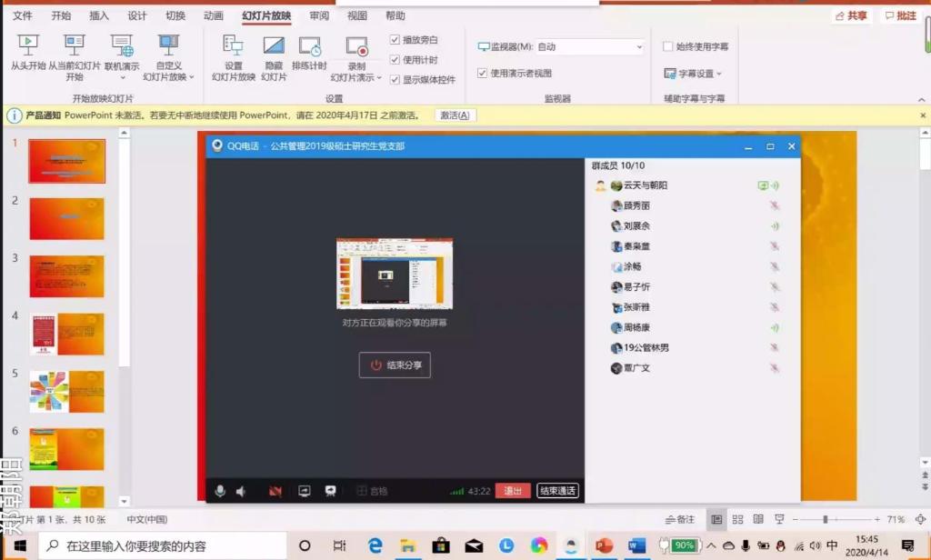The image size is (931, 560).
Task: Toggle the camera icon in QQ call
Action: pyautogui.click(x=275, y=491)
